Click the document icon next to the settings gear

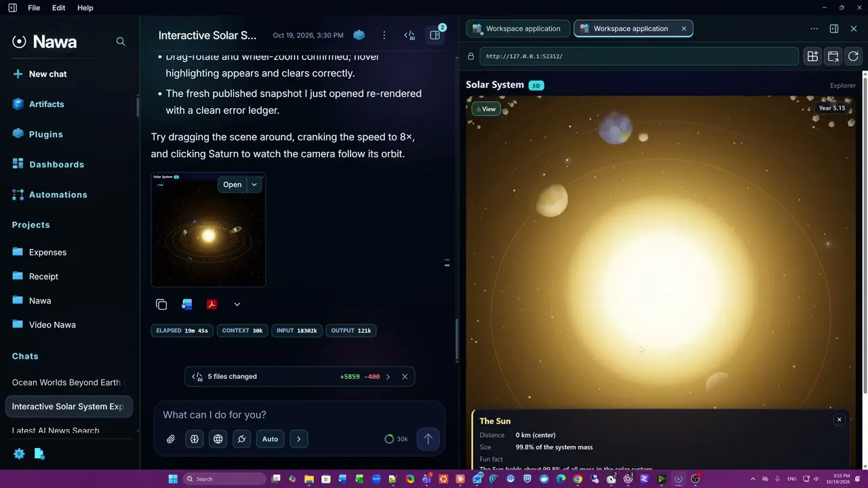pos(39,454)
